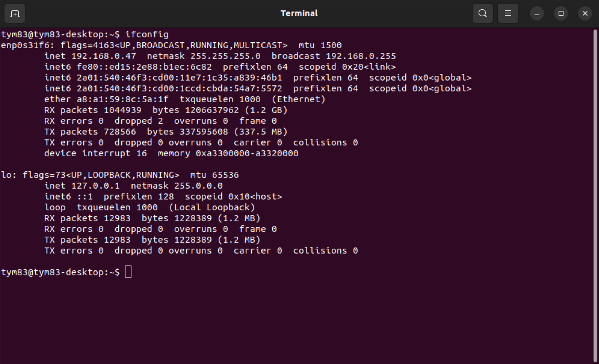This screenshot has width=599, height=364.
Task: Click the ifconfig command text
Action: pos(147,35)
